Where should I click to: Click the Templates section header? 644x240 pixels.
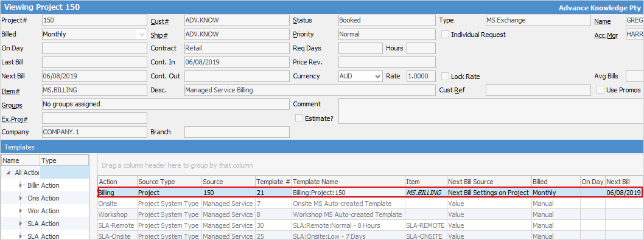pyautogui.click(x=322, y=146)
